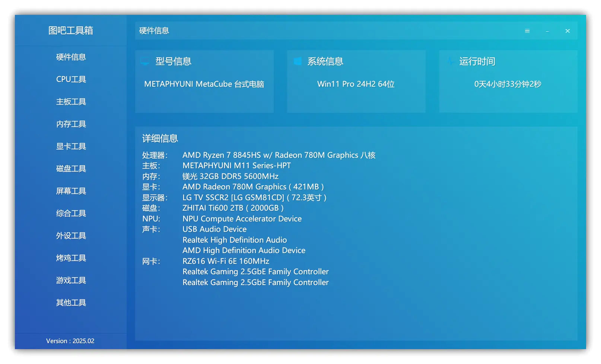Click the 系统信息 card heading

pyautogui.click(x=325, y=61)
